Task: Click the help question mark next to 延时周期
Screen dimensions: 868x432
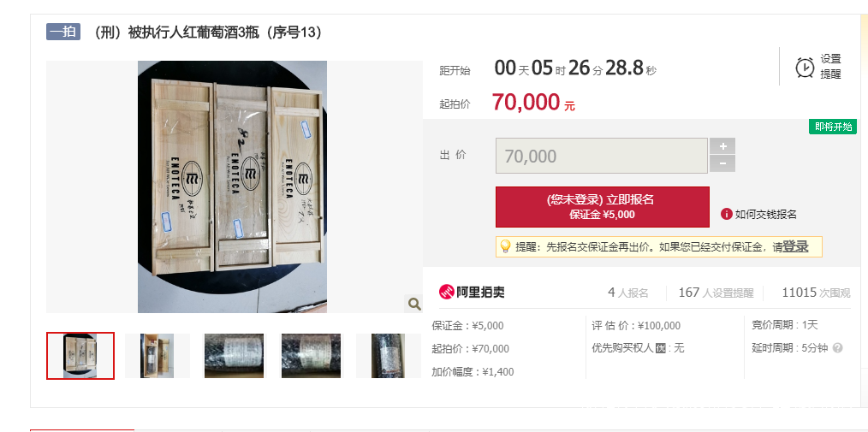Action: tap(837, 348)
